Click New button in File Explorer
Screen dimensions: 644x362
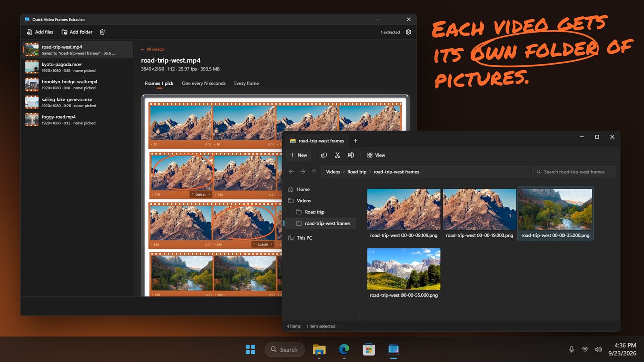pyautogui.click(x=298, y=155)
